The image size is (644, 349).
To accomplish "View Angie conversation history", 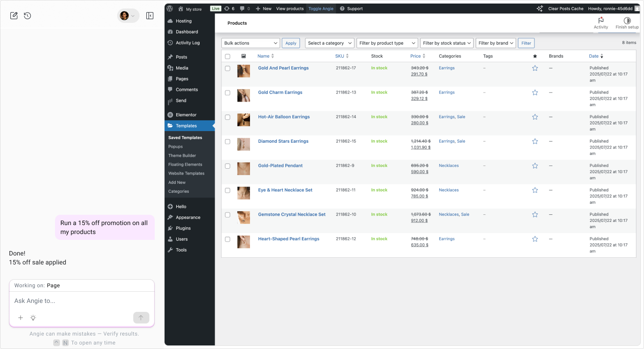I will coord(27,15).
